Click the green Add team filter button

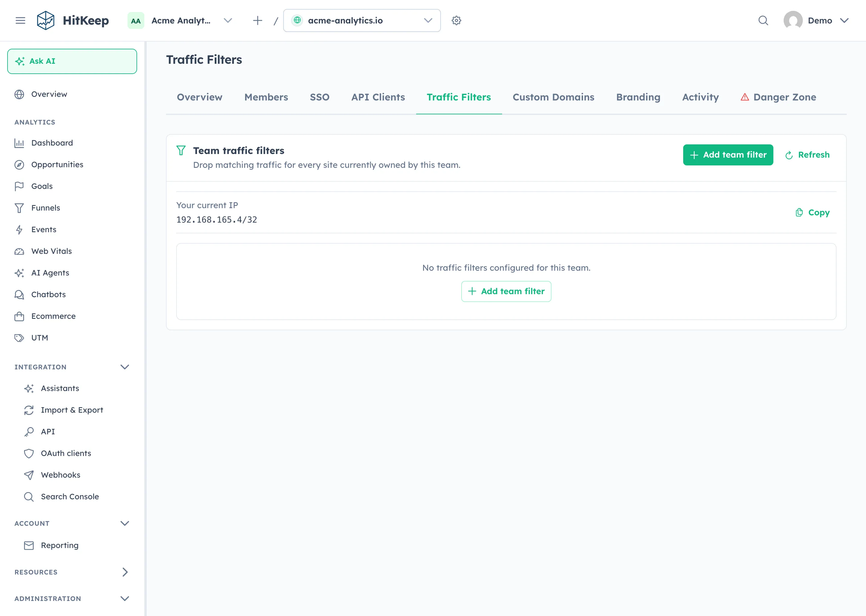point(728,155)
